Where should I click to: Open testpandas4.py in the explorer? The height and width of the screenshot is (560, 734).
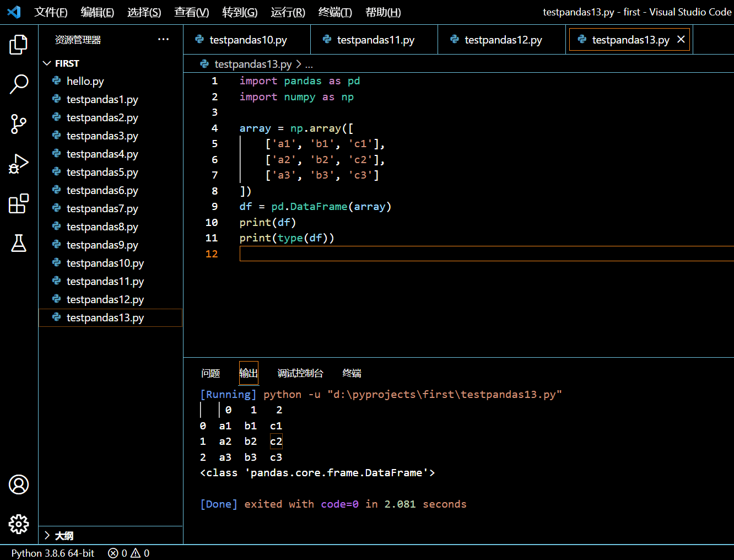click(110, 154)
